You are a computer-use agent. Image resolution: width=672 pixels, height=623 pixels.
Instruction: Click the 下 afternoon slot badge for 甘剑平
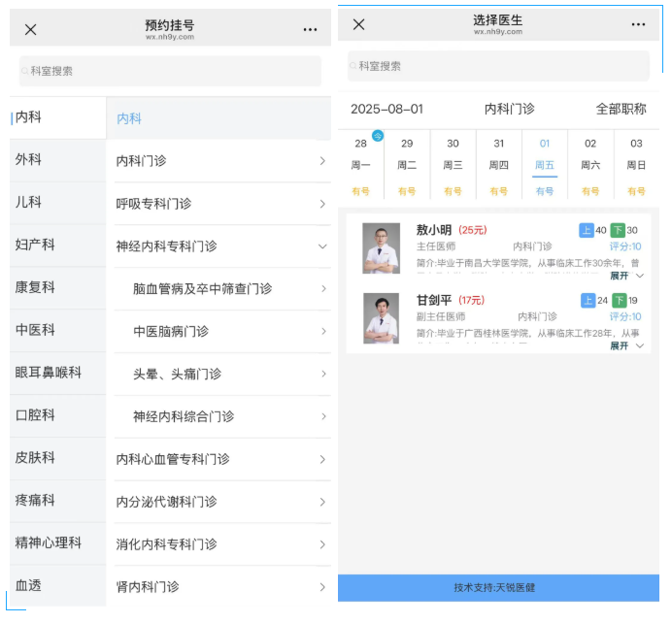619,300
